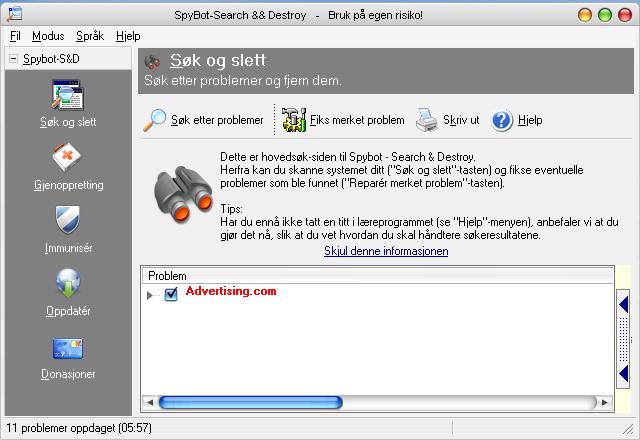Click status text 11 problemer oppdaget
Image resolution: width=640 pixels, height=440 pixels.
(x=79, y=428)
